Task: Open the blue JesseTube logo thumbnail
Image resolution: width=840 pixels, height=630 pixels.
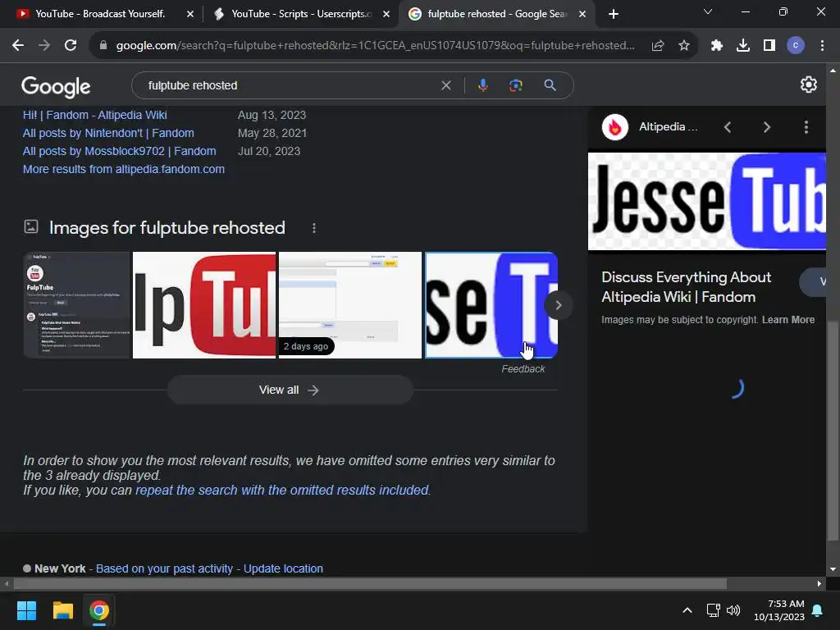Action: (491, 305)
